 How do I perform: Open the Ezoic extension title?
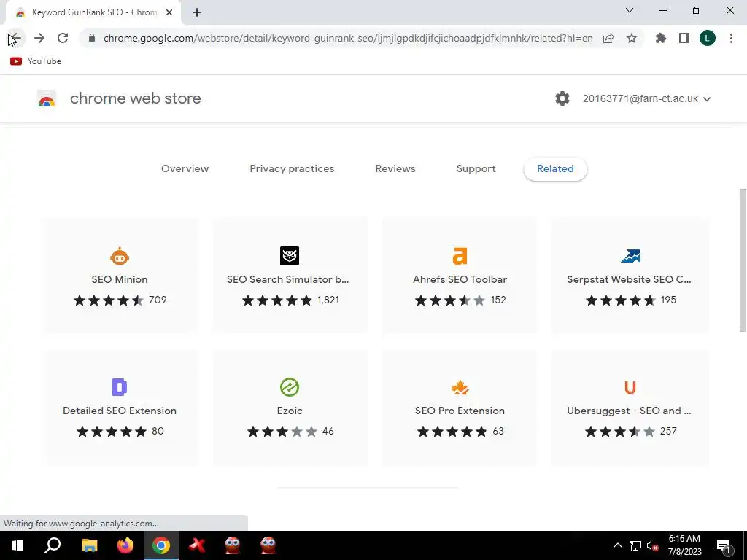click(x=290, y=411)
